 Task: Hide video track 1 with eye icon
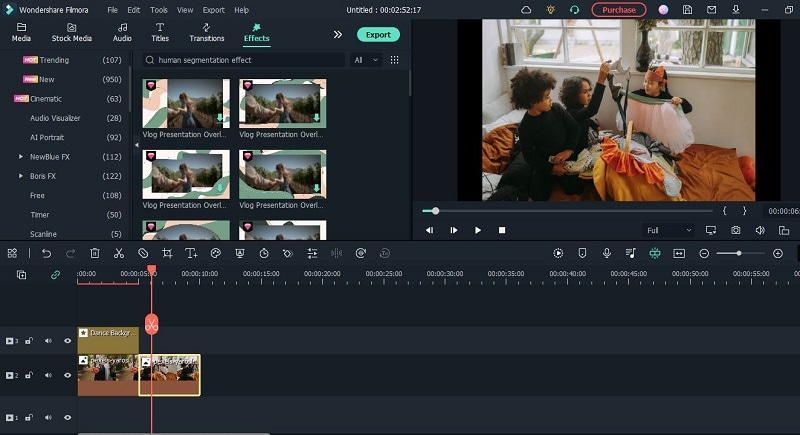[67, 418]
